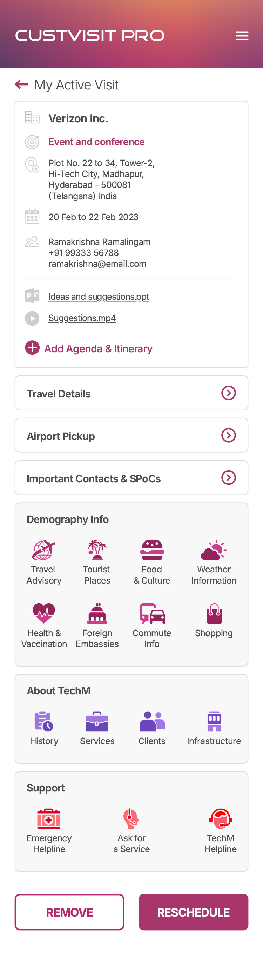This screenshot has height=980, width=263.
Task: Open the Foreign Embassies icon
Action: tap(97, 613)
